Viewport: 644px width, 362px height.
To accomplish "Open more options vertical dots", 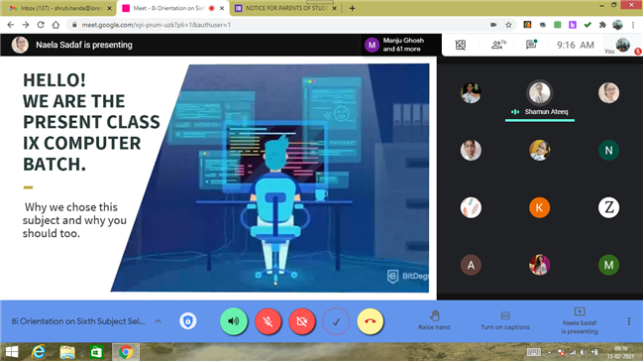I will tap(629, 321).
